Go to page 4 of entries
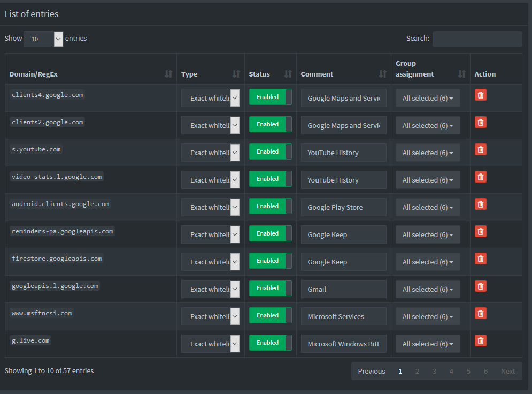The image size is (532, 394). click(x=451, y=371)
